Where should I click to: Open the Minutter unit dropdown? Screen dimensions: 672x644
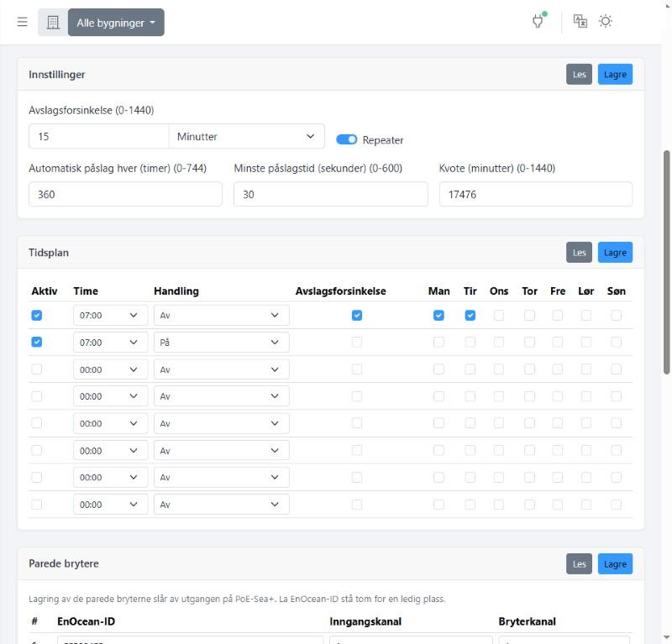[246, 136]
